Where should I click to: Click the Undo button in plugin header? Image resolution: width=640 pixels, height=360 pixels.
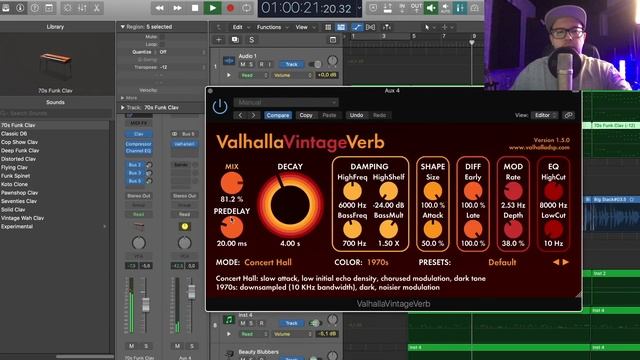pos(356,116)
